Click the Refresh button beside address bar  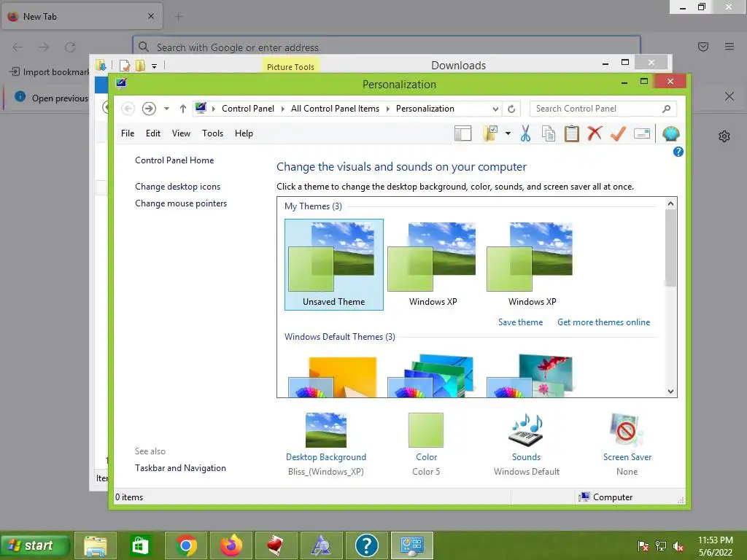[x=511, y=109]
